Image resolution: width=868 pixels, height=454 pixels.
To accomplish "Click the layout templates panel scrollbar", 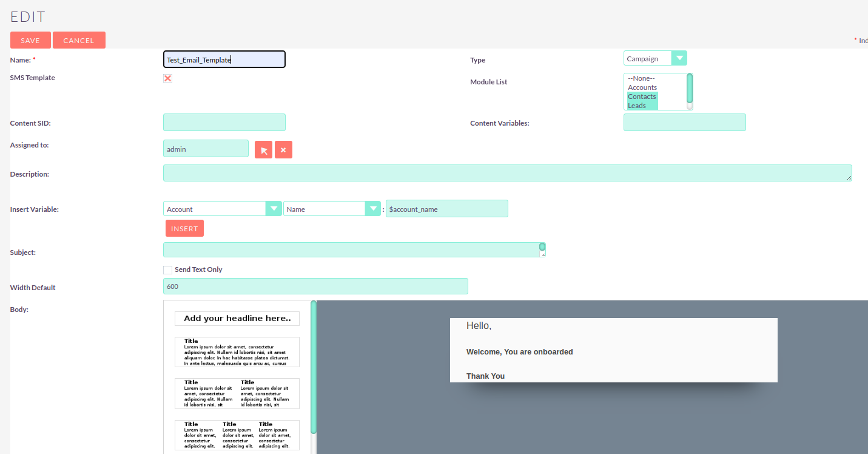I will [x=314, y=367].
